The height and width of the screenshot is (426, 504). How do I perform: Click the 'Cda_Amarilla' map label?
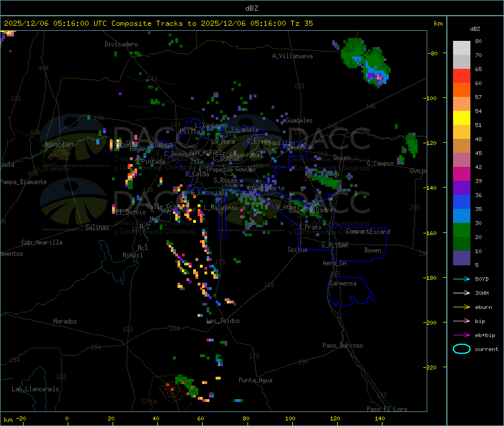[x=42, y=242]
